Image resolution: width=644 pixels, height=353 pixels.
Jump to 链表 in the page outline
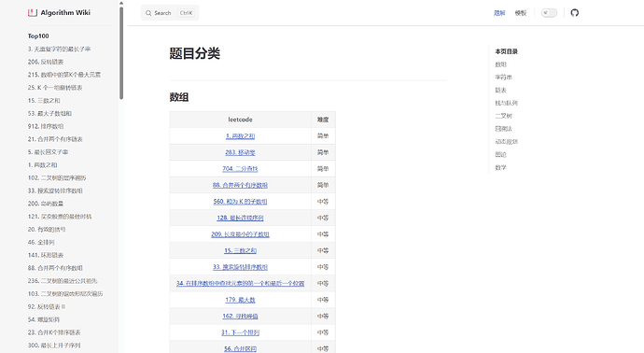(500, 90)
